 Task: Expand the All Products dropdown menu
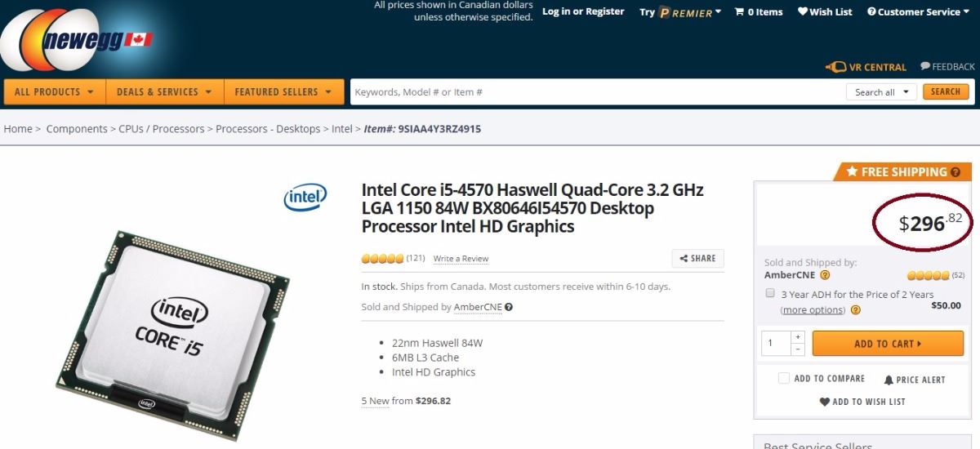coord(55,91)
